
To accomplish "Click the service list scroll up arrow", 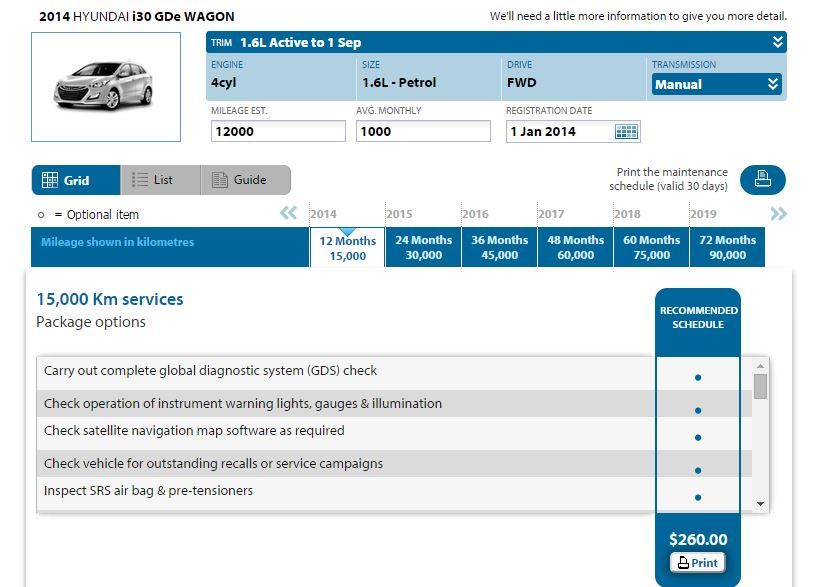I will 760,366.
